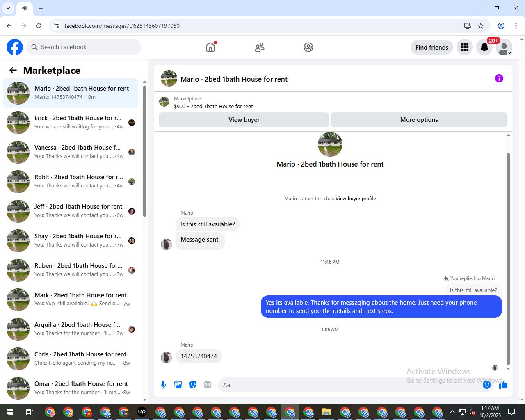Viewport: 525px width, 420px height.
Task: Open the Shay conversation in the list
Action: click(x=71, y=241)
